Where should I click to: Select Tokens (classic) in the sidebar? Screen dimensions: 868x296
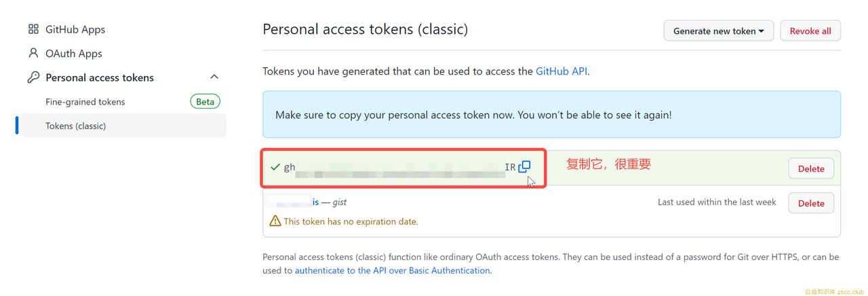coord(124,126)
